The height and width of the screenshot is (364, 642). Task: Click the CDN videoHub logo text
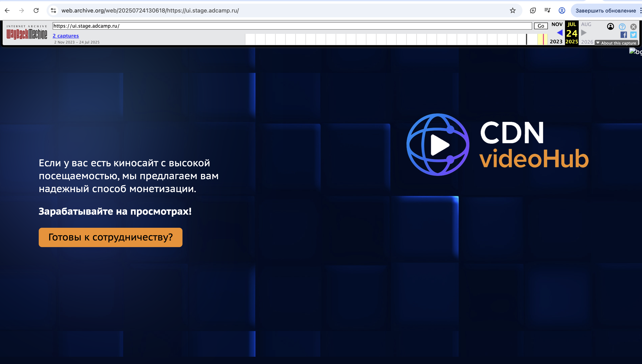pyautogui.click(x=534, y=145)
